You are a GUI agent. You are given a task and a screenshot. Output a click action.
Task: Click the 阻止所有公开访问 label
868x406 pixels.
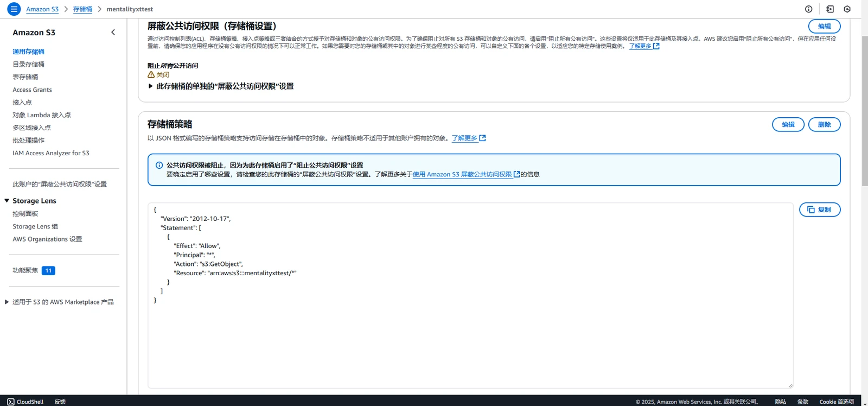[173, 66]
